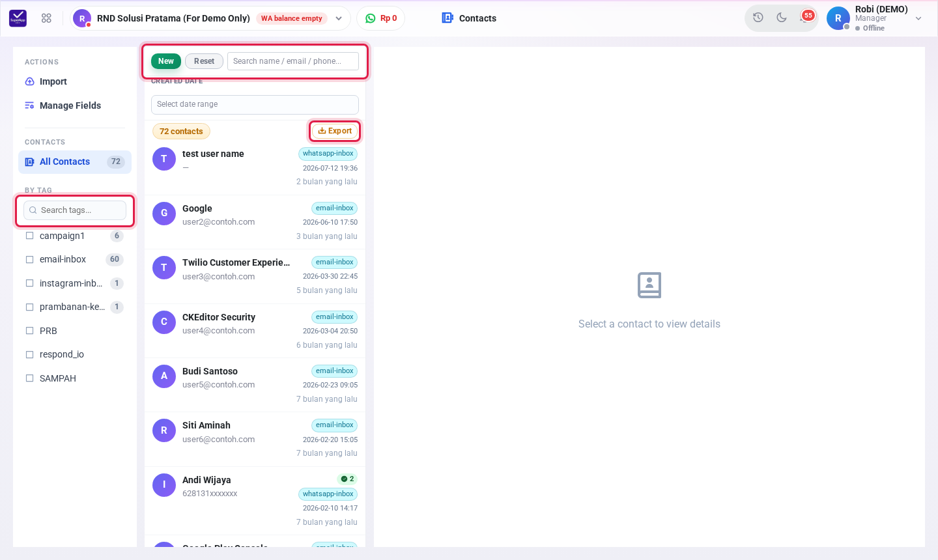The height and width of the screenshot is (560, 938).
Task: Open the history clock icon
Action: coord(758,18)
